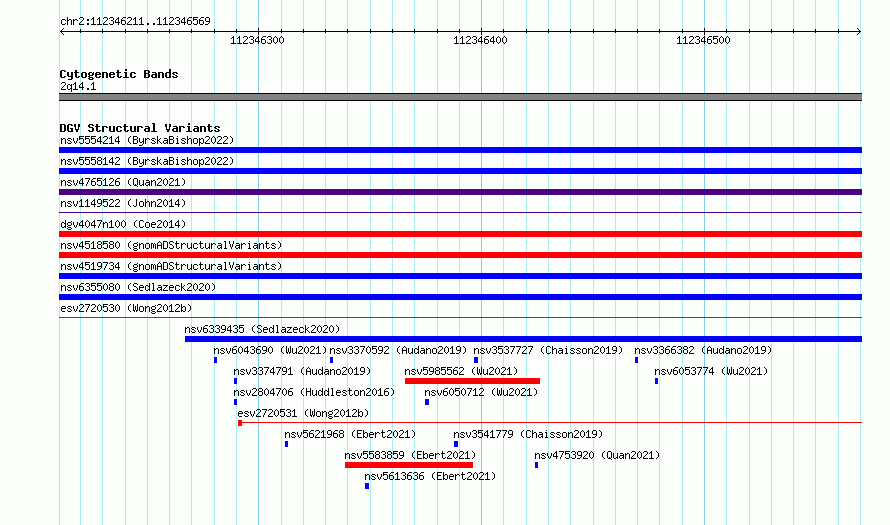Click the 112346500 ruler position
The image size is (890, 525).
[703, 40]
